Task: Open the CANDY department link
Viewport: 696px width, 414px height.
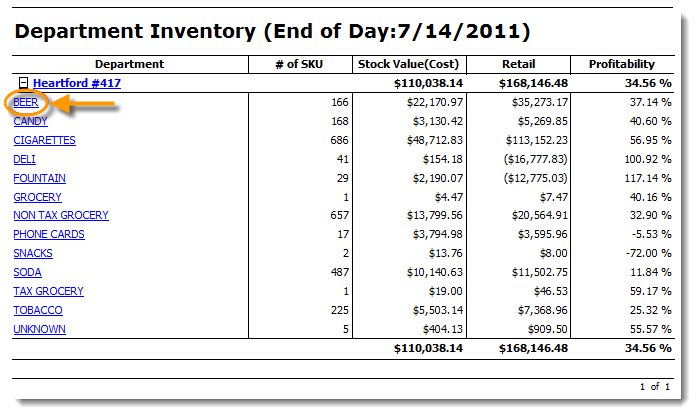Action: point(30,121)
